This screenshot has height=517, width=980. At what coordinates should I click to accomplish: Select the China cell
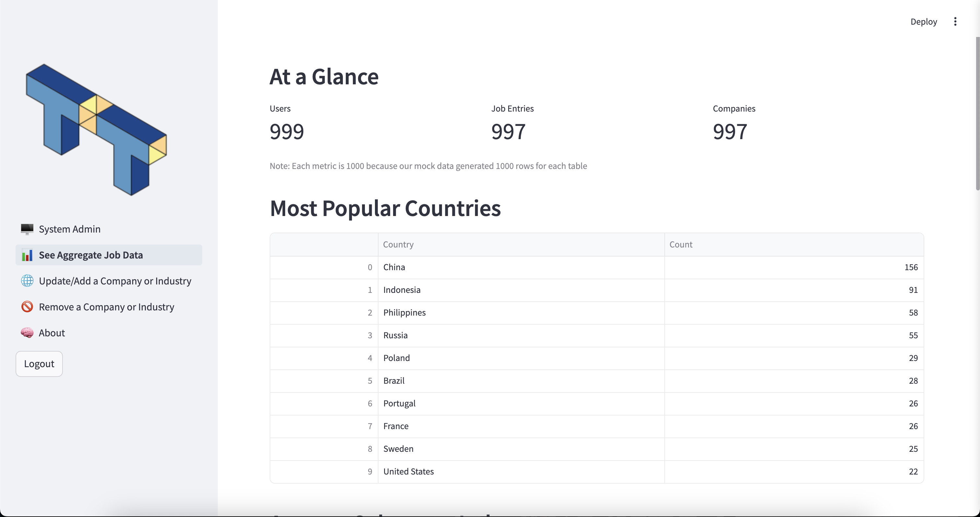521,267
